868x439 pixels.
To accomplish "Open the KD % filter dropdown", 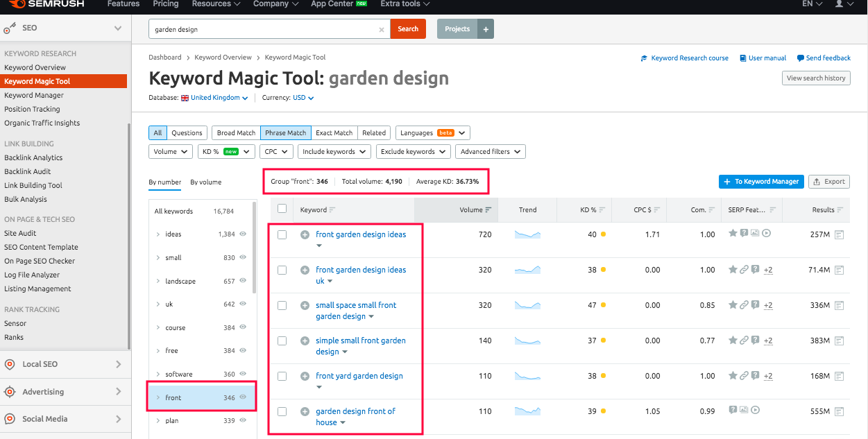I will tap(225, 151).
